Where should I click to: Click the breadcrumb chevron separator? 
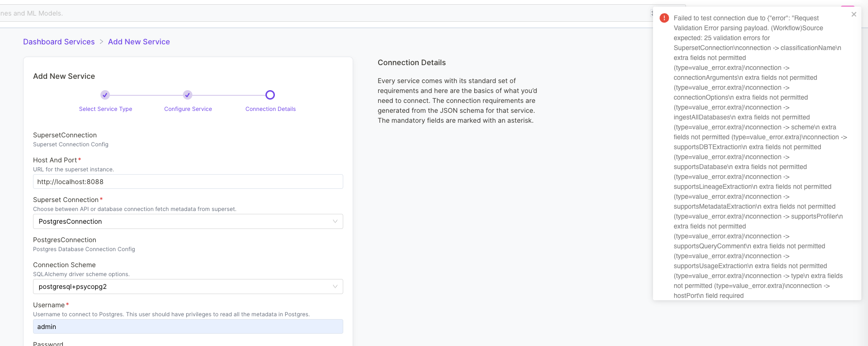point(101,42)
